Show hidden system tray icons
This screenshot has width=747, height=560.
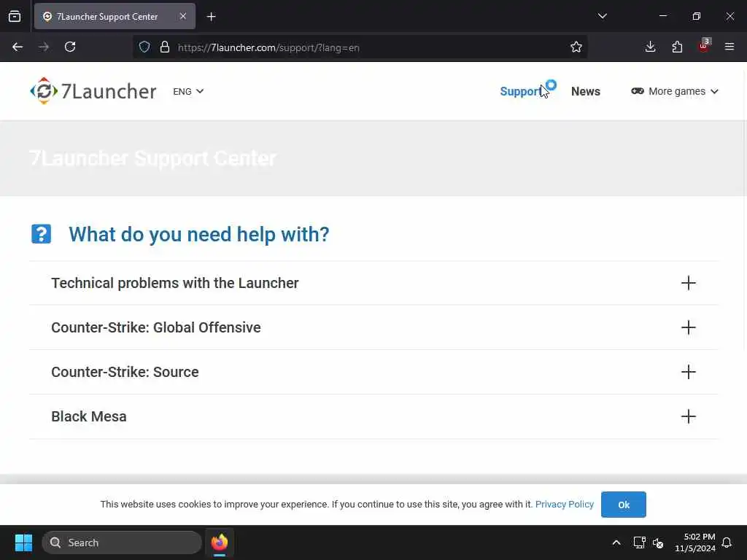[616, 542]
